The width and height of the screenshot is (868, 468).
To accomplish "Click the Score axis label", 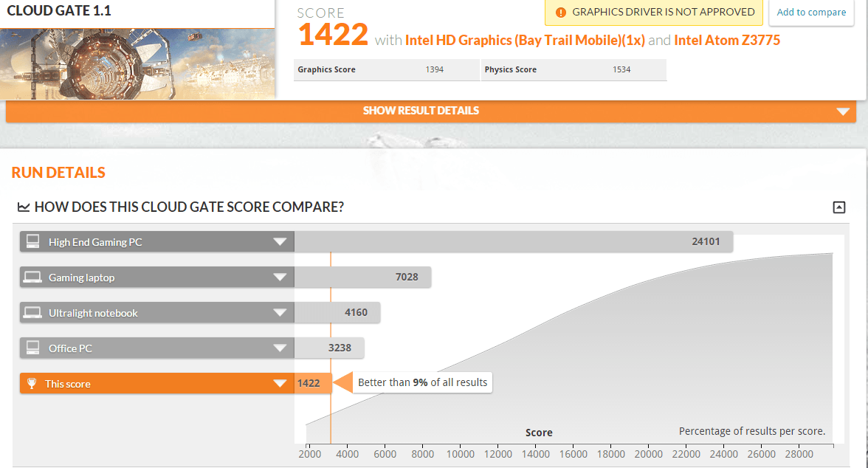I will point(539,433).
